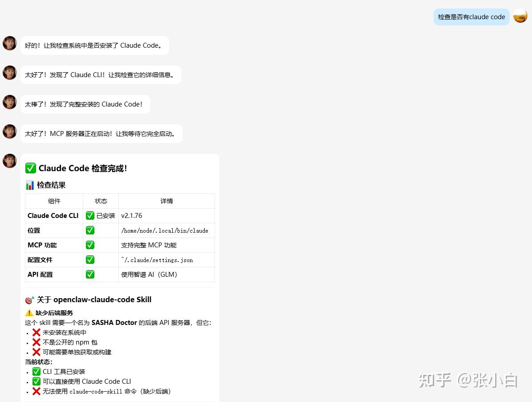Viewport: 532px width, 402px height.
Task: Click the "已安装" status text
Action: [106, 216]
